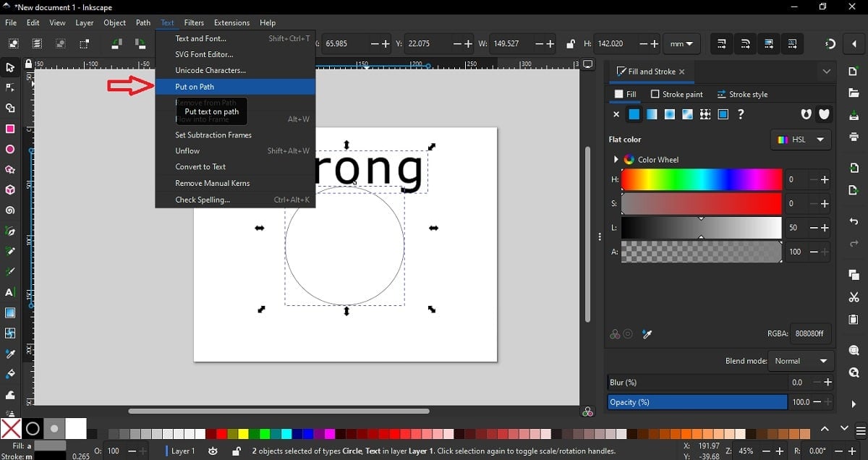Select the Text tool
Viewport: 868px width, 460px height.
(x=10, y=293)
